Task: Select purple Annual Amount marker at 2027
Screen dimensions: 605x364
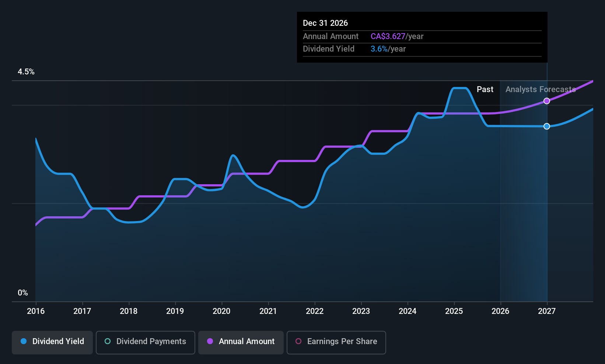Action: tap(547, 101)
